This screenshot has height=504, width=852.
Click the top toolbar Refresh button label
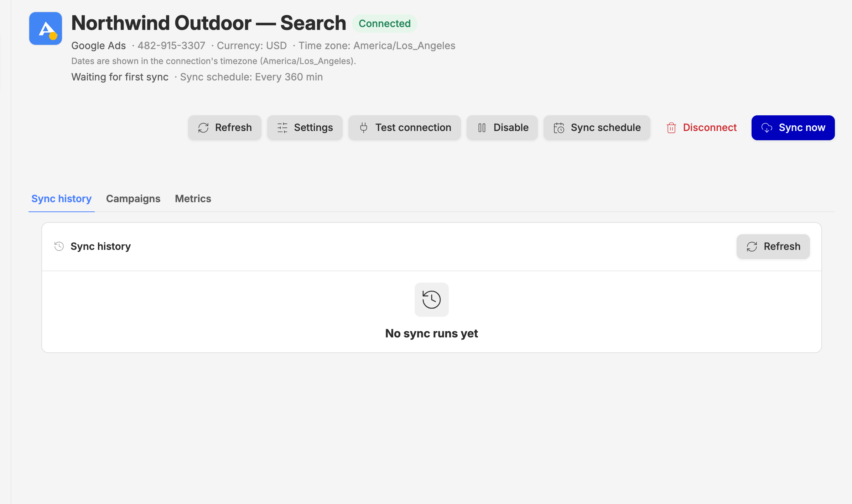pyautogui.click(x=233, y=128)
